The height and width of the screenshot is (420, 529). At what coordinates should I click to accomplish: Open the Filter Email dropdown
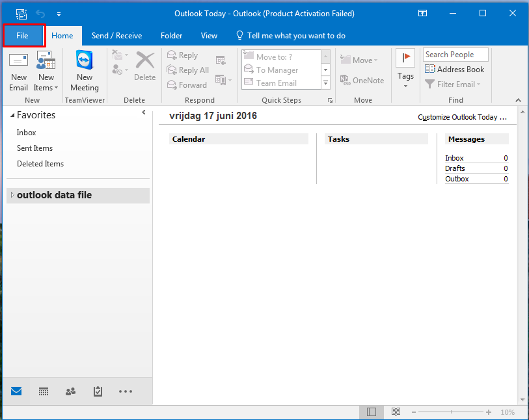pyautogui.click(x=452, y=85)
